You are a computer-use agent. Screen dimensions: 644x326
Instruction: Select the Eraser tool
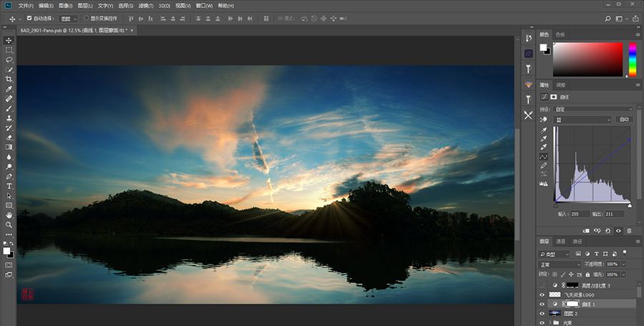[x=9, y=138]
